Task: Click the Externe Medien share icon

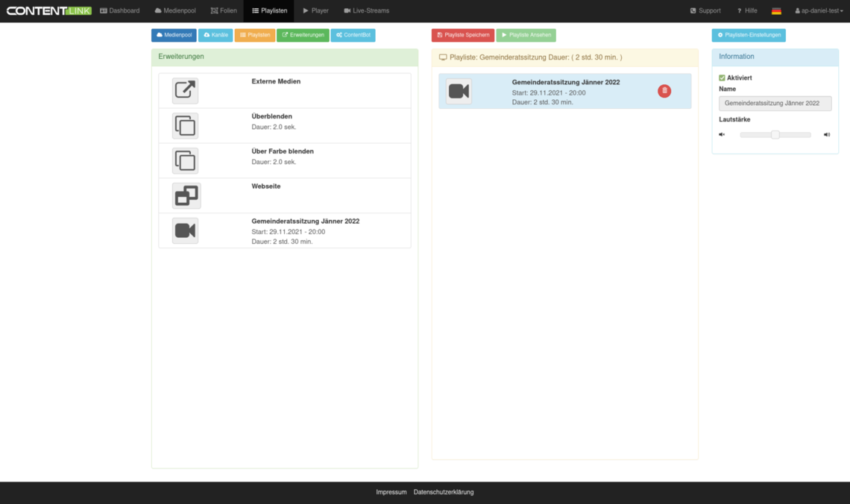Action: click(x=185, y=91)
